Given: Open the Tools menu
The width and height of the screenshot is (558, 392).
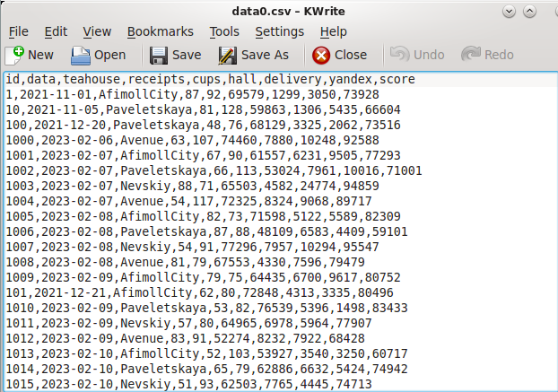Looking at the screenshot, I should point(224,31).
